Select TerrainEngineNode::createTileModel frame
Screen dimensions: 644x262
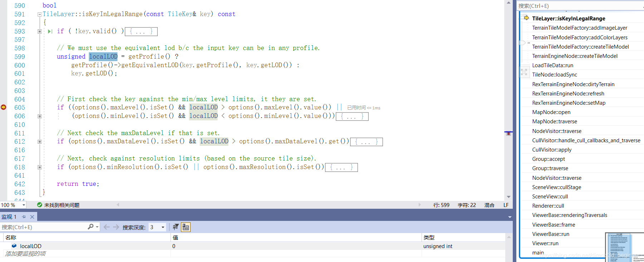click(x=575, y=56)
